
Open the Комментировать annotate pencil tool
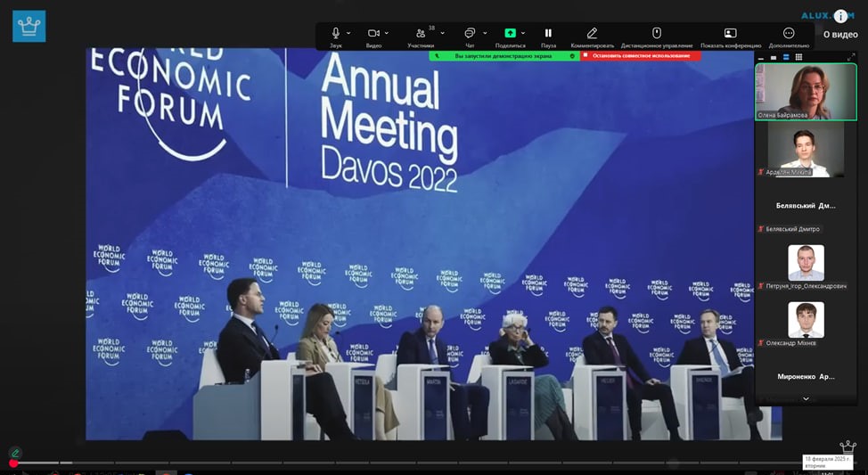tap(592, 33)
